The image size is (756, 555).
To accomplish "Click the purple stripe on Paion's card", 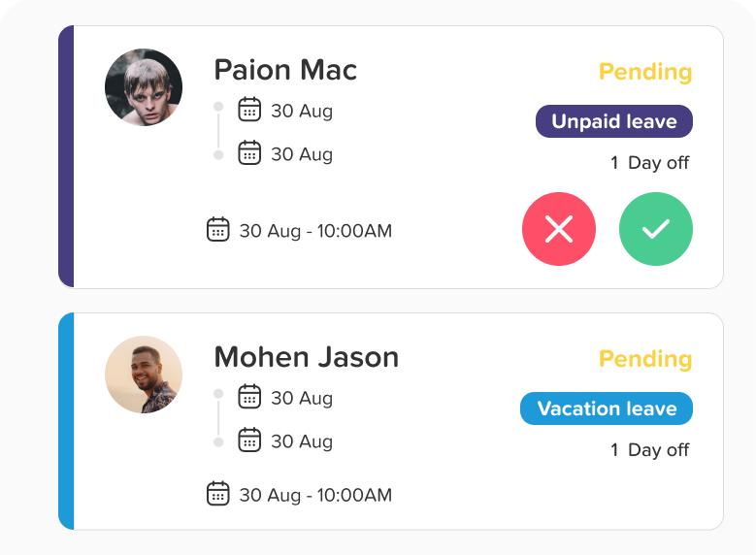I will (66, 157).
